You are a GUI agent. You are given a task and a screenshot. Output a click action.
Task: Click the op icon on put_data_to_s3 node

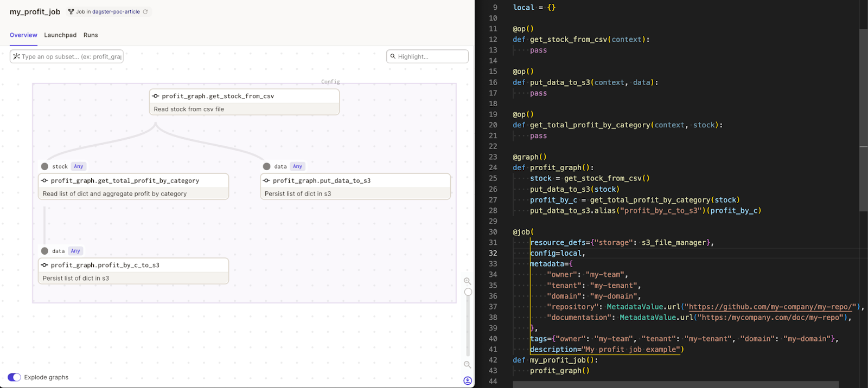[x=266, y=180]
